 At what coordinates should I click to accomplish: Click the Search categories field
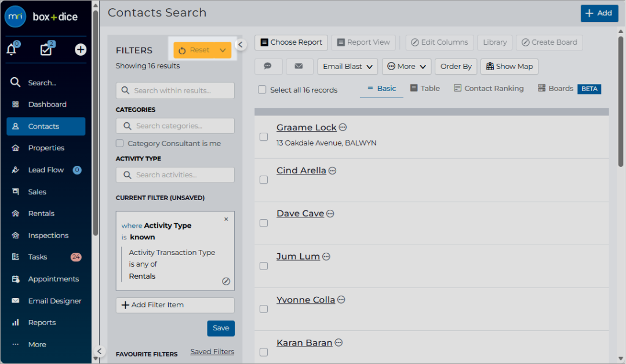point(175,126)
